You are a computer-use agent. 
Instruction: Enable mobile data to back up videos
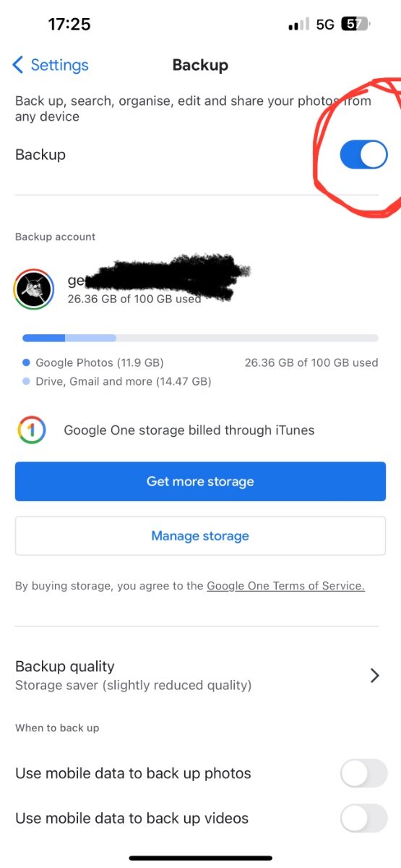(363, 819)
